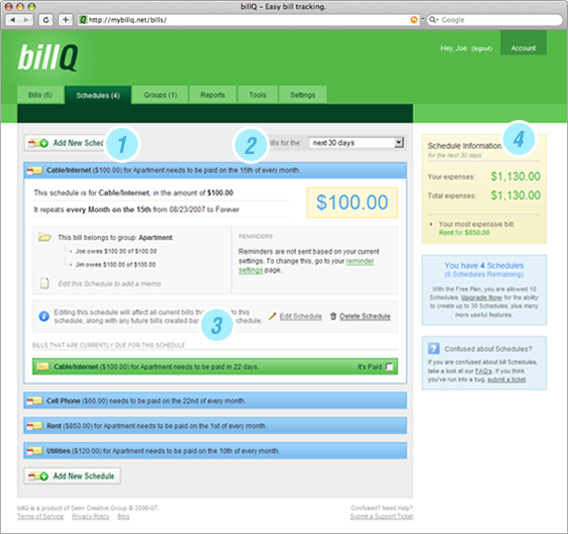Screen dimensions: 568x534
Task: Click the Google search magnifier icon
Action: (433, 20)
